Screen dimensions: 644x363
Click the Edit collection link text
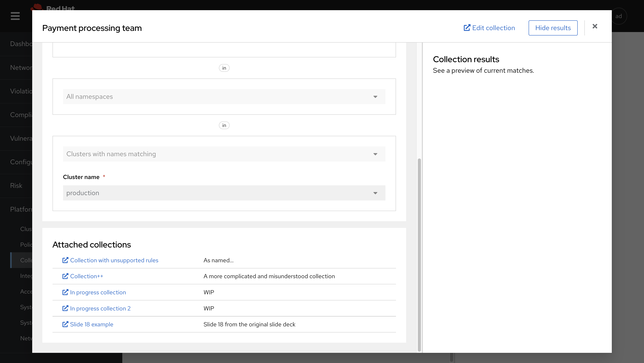pyautogui.click(x=493, y=28)
